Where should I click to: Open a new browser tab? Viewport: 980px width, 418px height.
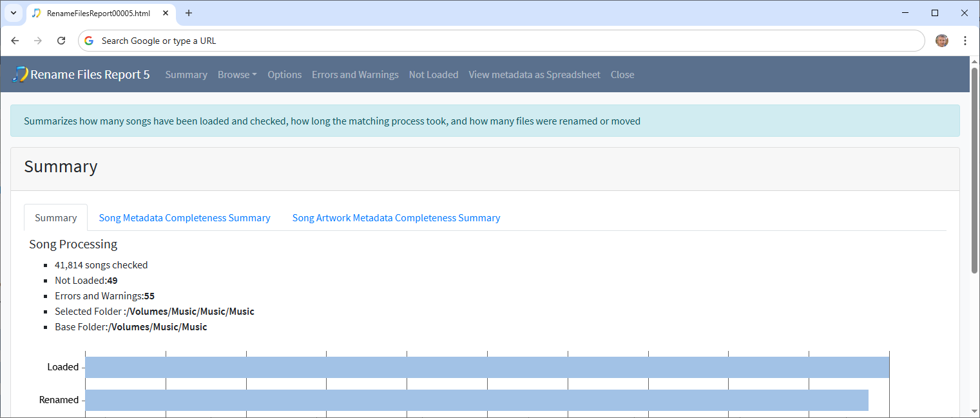189,13
